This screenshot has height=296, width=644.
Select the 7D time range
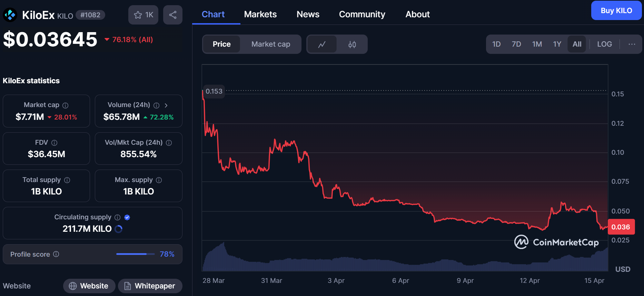point(516,44)
